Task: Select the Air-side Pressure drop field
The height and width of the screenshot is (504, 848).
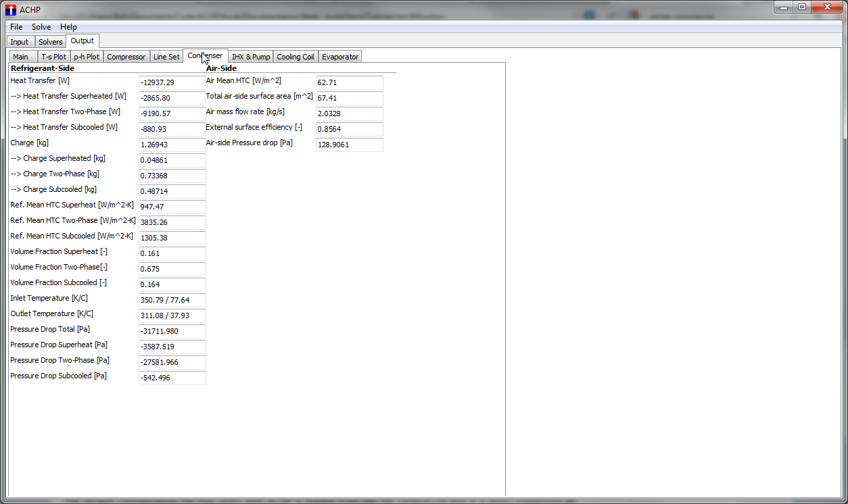Action: (349, 145)
